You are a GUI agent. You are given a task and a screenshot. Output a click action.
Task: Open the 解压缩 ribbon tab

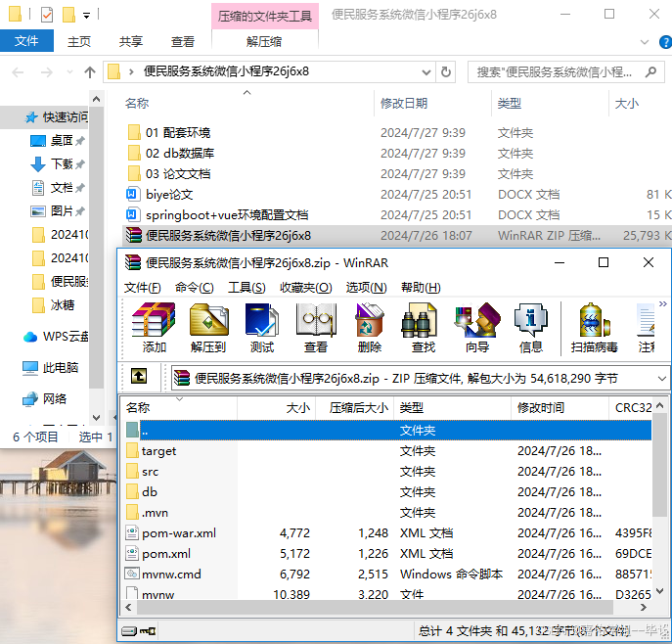coord(264,41)
